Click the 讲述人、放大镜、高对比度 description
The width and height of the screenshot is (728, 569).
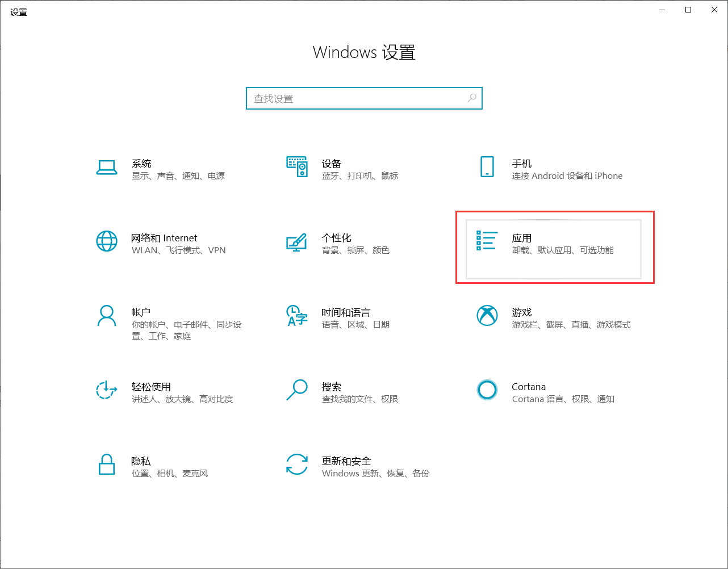tap(182, 399)
